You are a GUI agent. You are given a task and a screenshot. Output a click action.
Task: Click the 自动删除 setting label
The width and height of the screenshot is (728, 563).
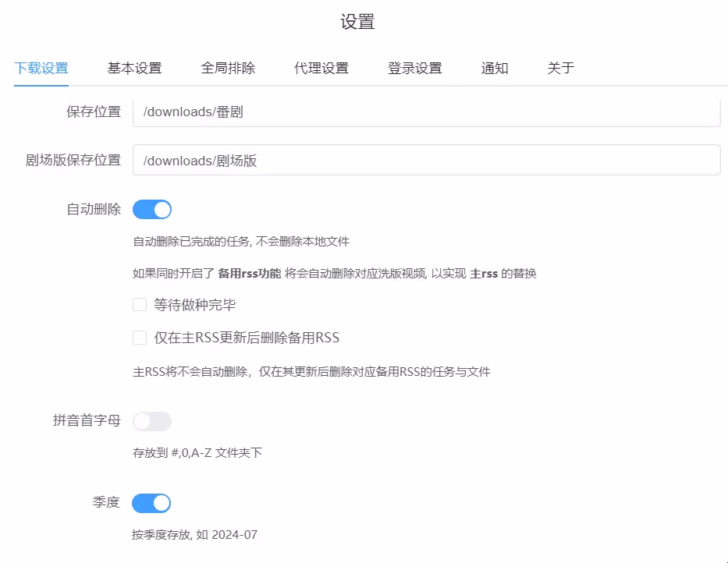(94, 209)
